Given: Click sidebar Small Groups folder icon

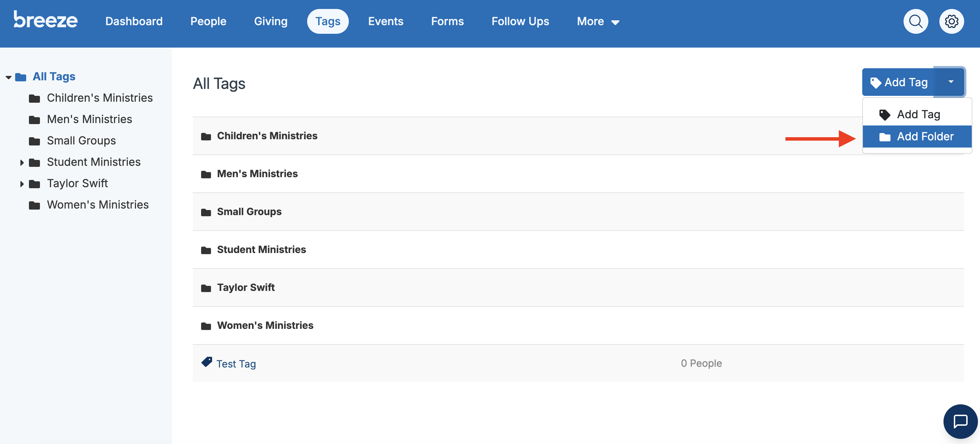Looking at the screenshot, I should [x=34, y=141].
